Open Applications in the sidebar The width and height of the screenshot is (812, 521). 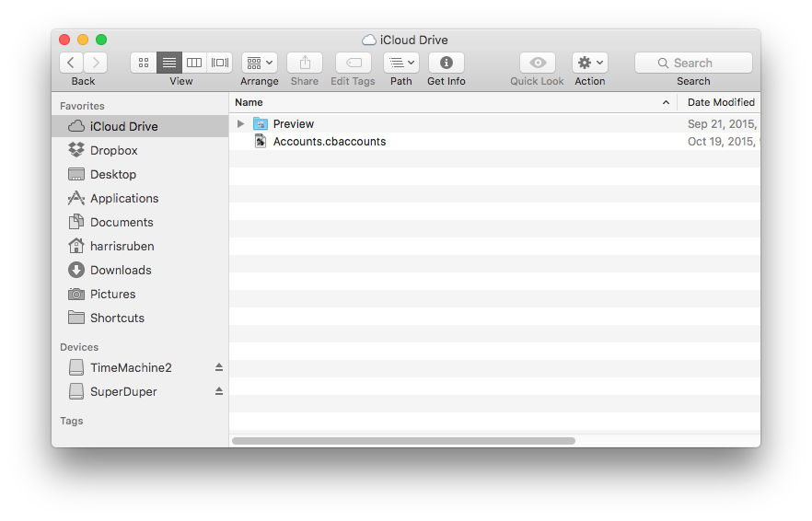pos(140,198)
